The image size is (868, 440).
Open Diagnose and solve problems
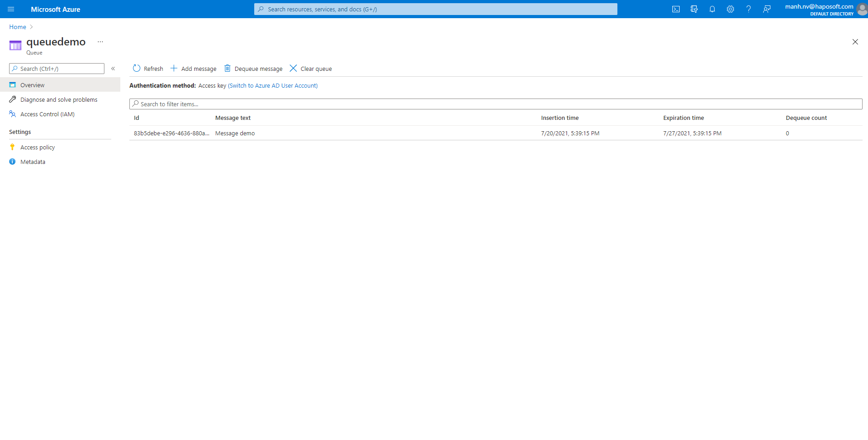pyautogui.click(x=60, y=99)
